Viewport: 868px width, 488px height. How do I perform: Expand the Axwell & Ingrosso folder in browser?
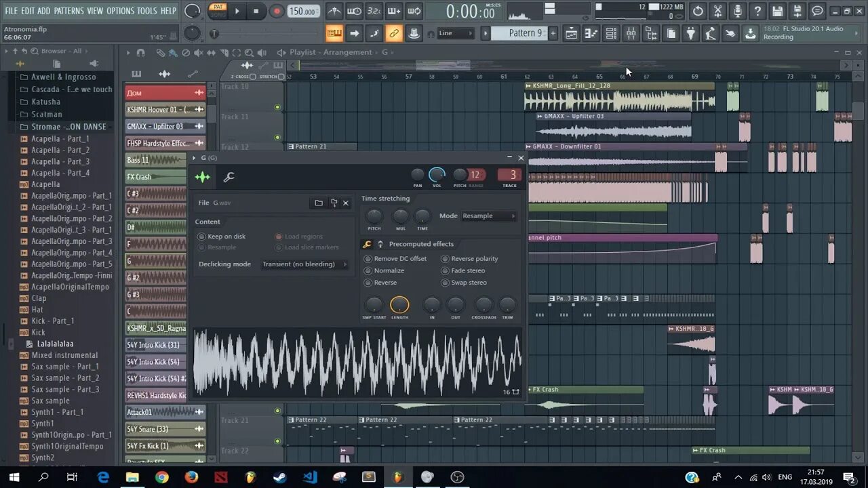click(57, 77)
